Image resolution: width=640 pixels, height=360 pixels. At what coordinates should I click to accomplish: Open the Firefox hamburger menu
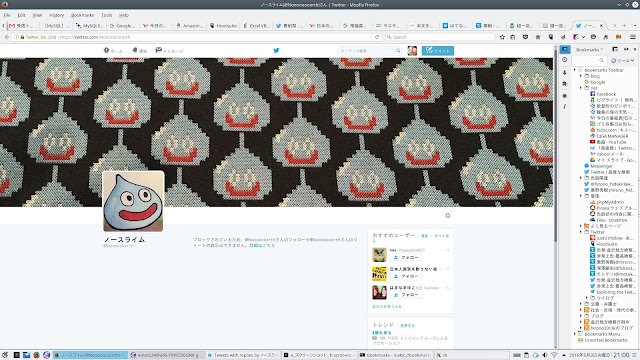point(633,37)
